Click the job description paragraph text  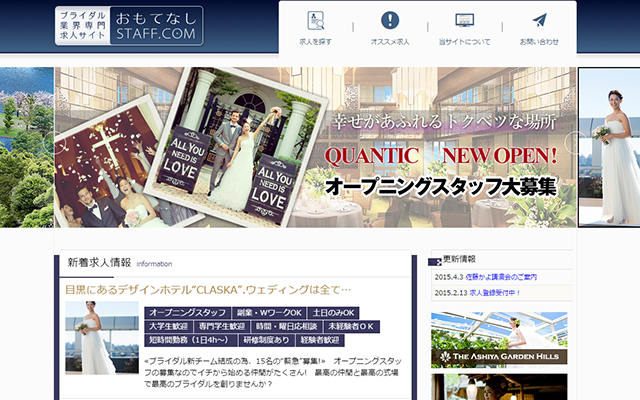pyautogui.click(x=273, y=373)
